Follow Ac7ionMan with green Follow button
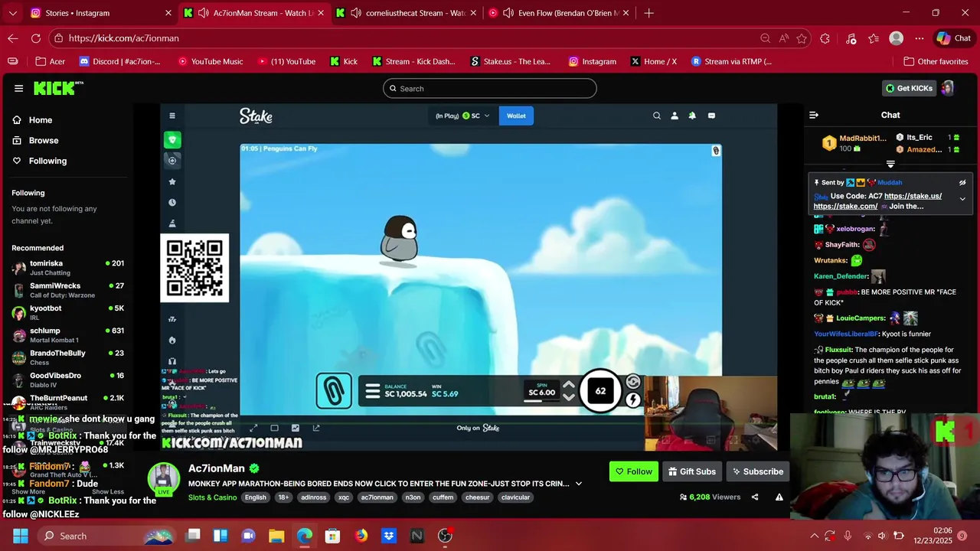The image size is (980, 551). 634,471
